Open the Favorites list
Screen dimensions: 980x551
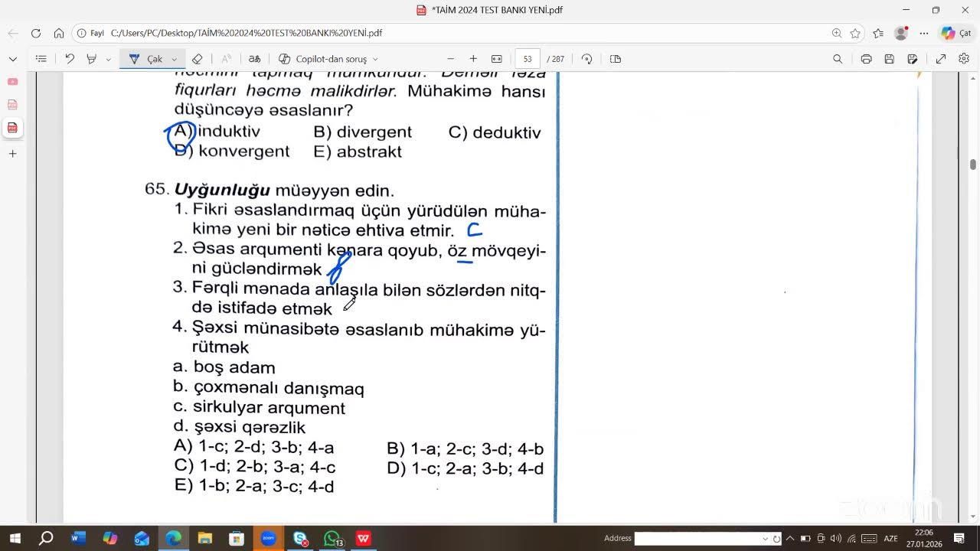pyautogui.click(x=878, y=33)
